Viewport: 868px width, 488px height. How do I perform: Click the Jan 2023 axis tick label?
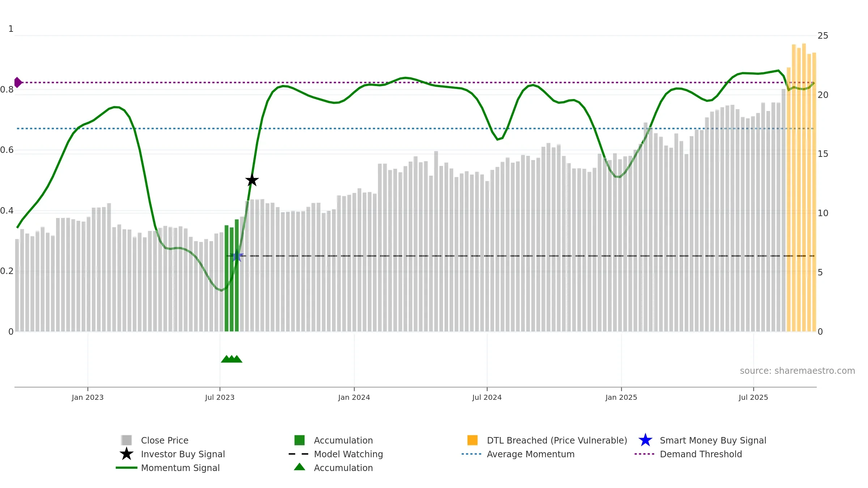pyautogui.click(x=88, y=398)
